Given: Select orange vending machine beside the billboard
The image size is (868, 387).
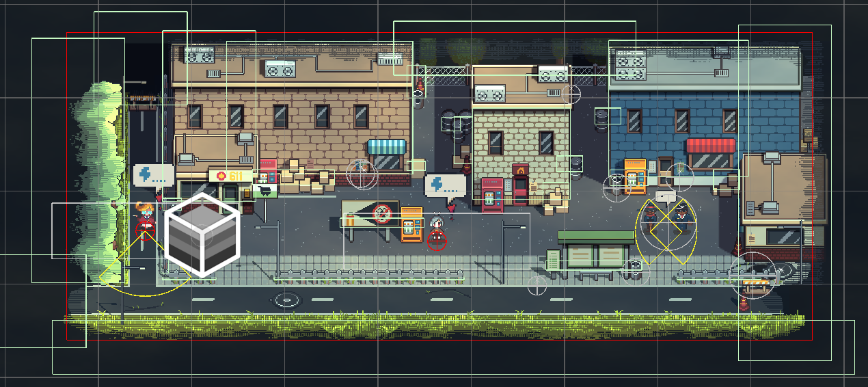Looking at the screenshot, I should [411, 224].
